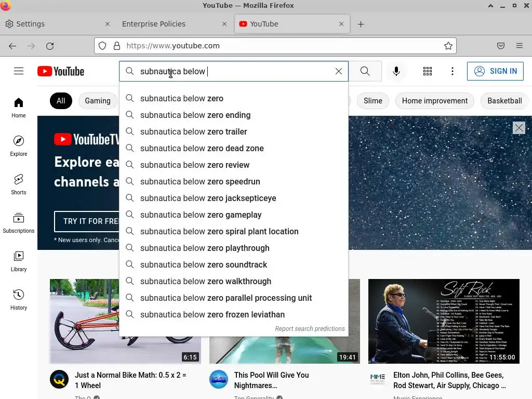532x399 pixels.
Task: Select the Basketball filter chip
Action: coord(504,101)
